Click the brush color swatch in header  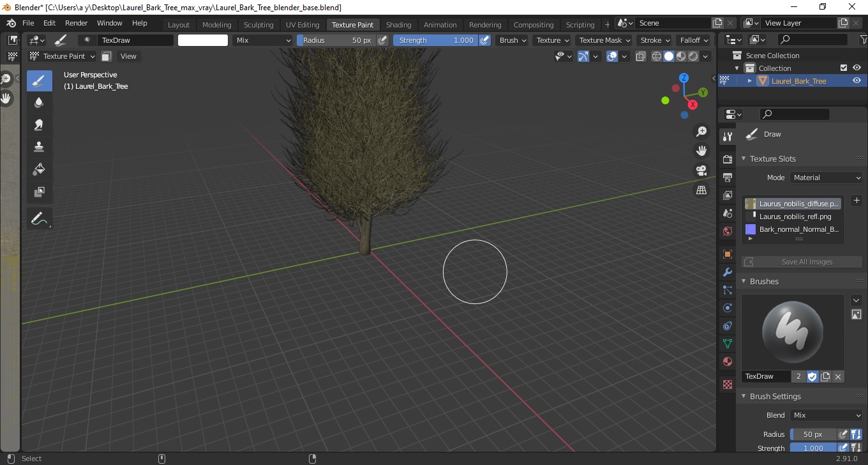[203, 40]
